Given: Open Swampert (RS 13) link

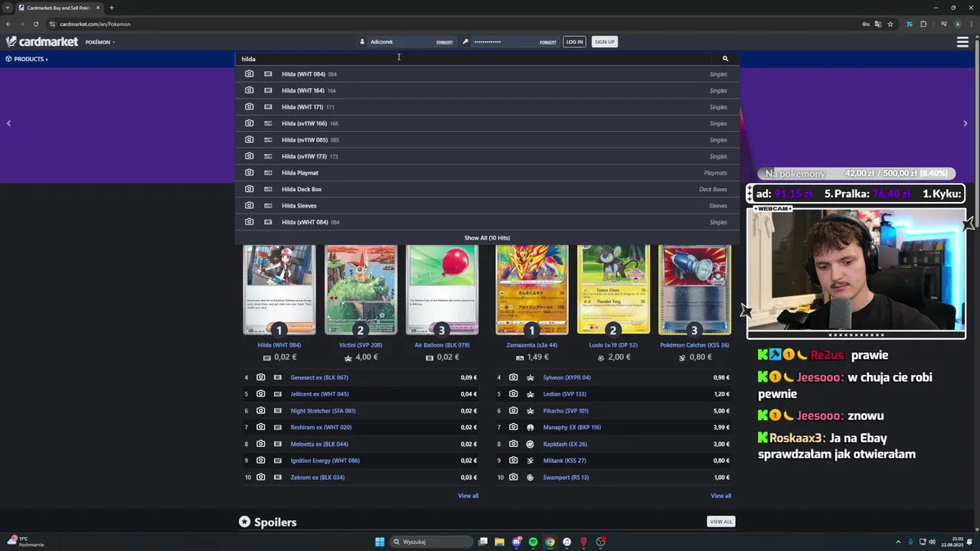Looking at the screenshot, I should tap(566, 478).
